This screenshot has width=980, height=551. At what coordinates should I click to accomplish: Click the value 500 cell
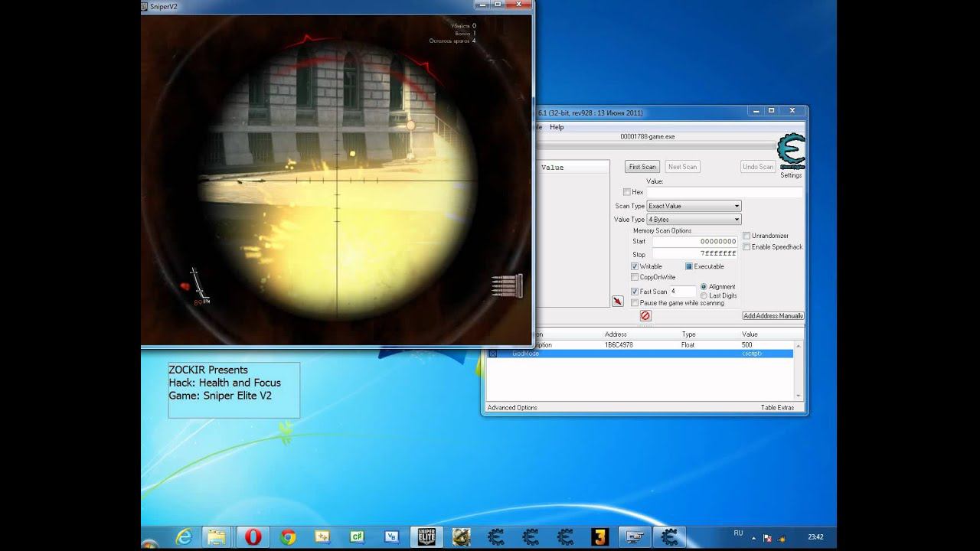pos(746,345)
